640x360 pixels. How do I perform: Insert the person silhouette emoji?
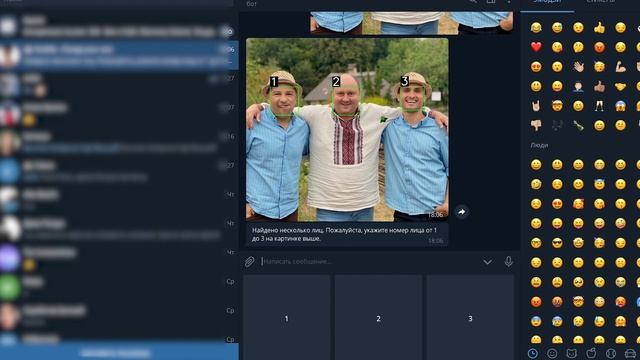coord(578,86)
